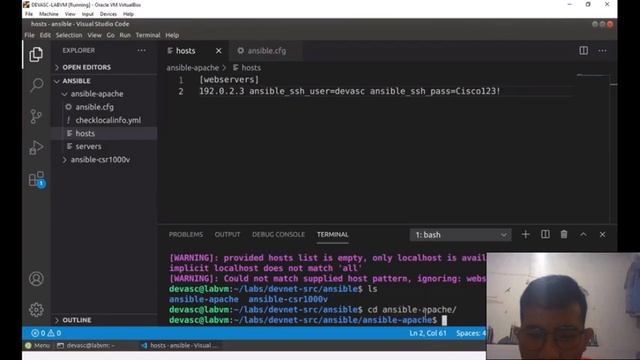Open ansible.cfg in explorer tree

[x=94, y=107]
